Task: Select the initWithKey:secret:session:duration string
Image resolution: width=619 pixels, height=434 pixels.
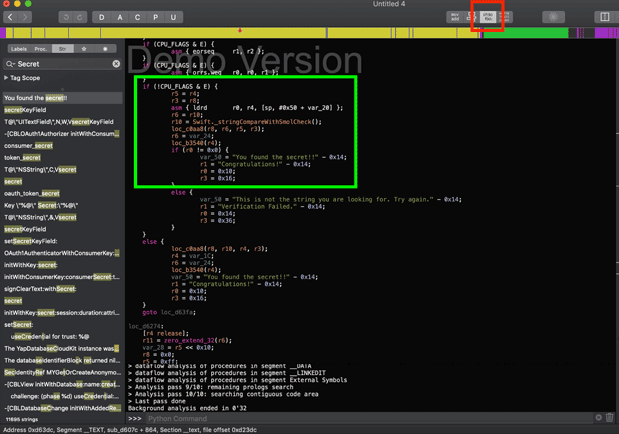Action: pos(62,313)
